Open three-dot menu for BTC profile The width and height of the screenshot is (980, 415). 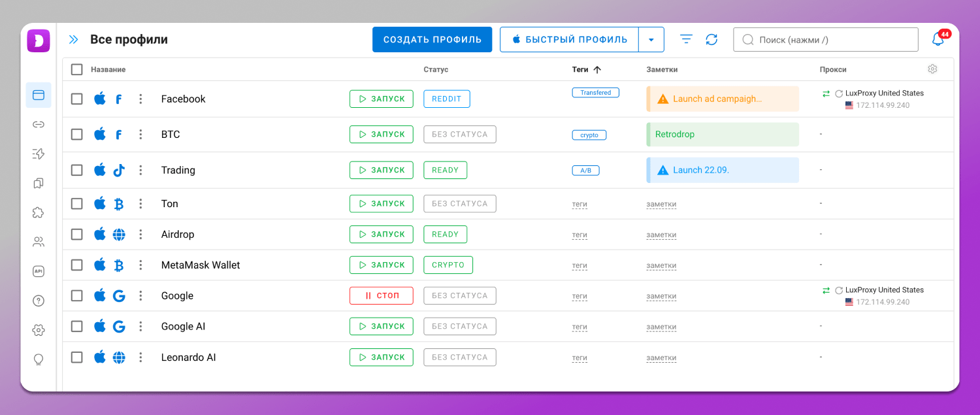pyautogui.click(x=140, y=135)
